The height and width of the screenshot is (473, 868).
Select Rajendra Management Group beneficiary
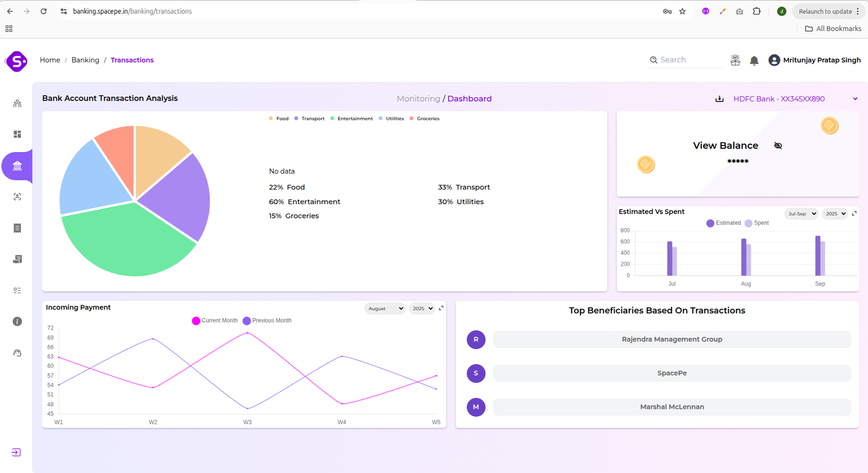[672, 339]
